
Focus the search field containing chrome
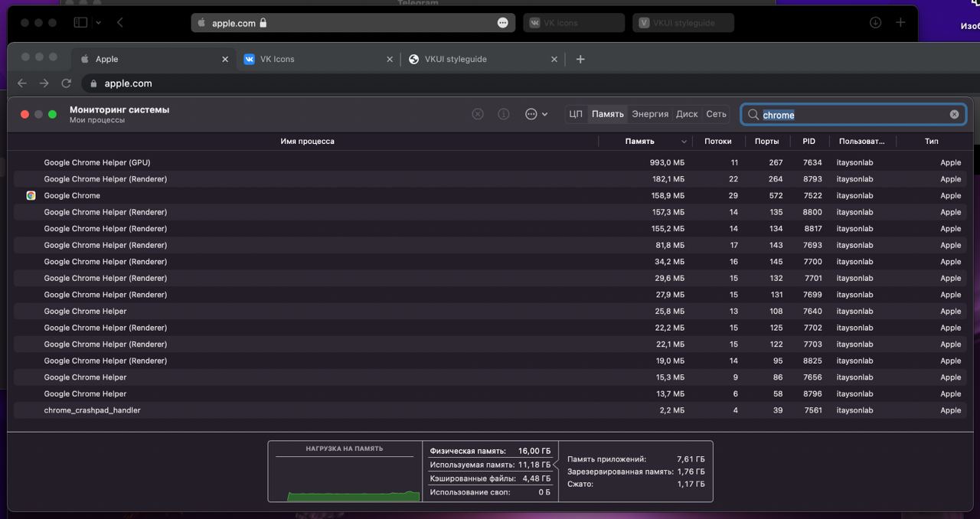(853, 114)
